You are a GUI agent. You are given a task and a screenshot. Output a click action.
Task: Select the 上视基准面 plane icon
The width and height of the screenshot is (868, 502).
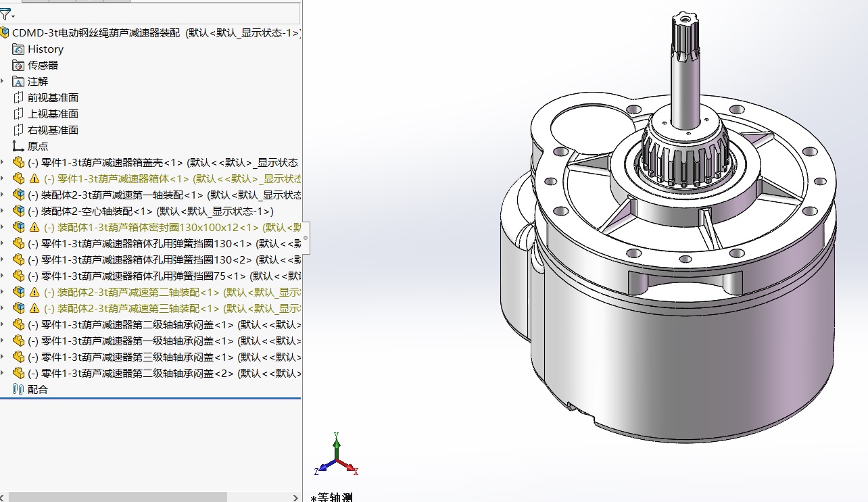pos(18,114)
